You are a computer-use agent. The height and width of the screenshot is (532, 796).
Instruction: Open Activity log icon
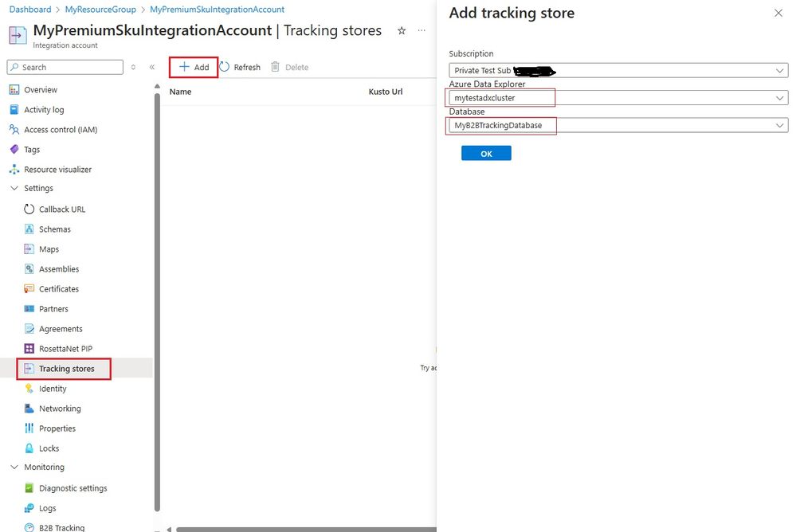14,110
